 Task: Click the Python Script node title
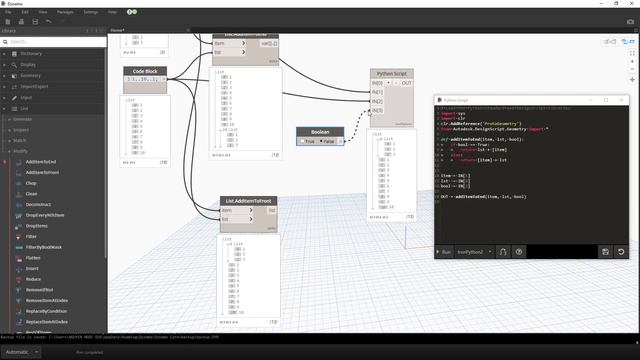point(391,73)
